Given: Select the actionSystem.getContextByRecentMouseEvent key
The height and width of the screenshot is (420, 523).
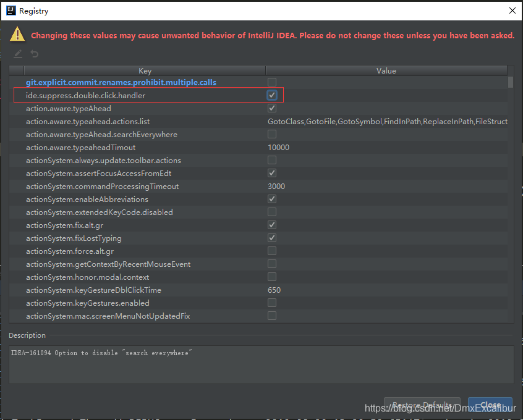Looking at the screenshot, I should pos(108,264).
